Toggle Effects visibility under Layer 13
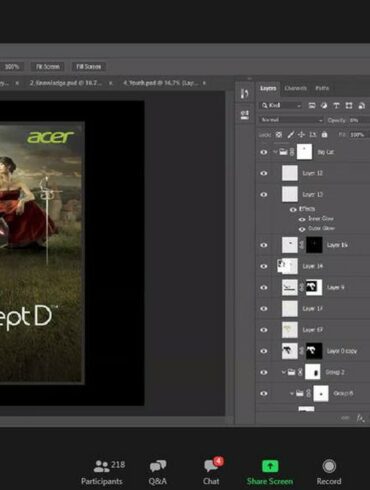370x490 pixels. [293, 210]
